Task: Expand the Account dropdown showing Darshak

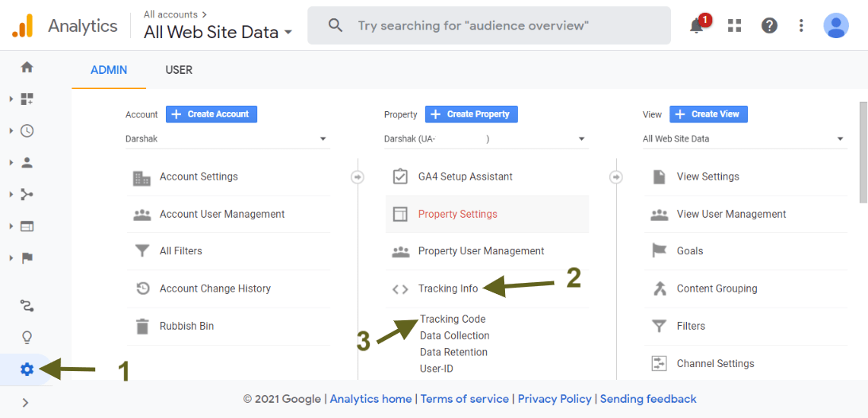Action: (x=227, y=139)
